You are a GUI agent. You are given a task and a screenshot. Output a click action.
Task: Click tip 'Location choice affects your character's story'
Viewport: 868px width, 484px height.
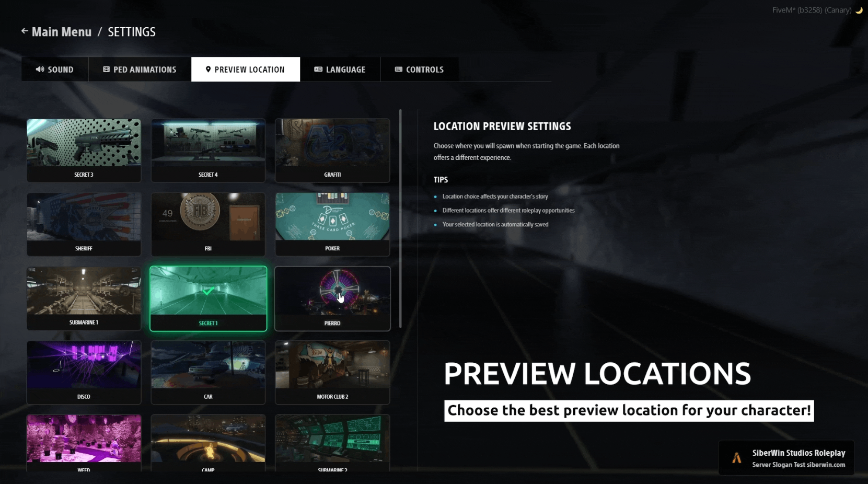(495, 197)
